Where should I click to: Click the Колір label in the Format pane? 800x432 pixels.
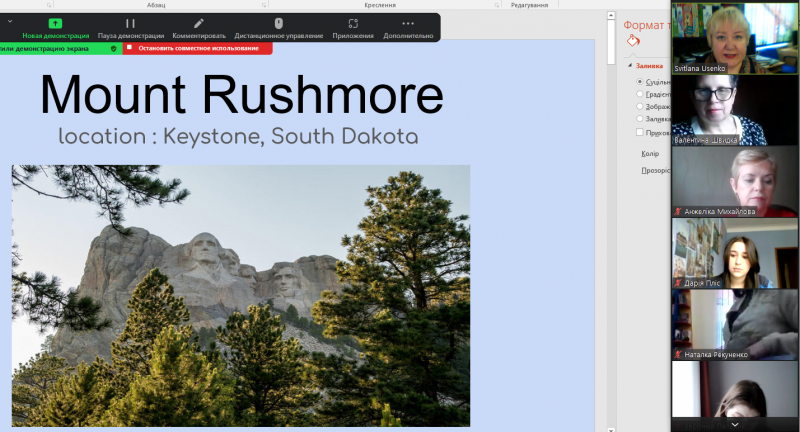[650, 154]
